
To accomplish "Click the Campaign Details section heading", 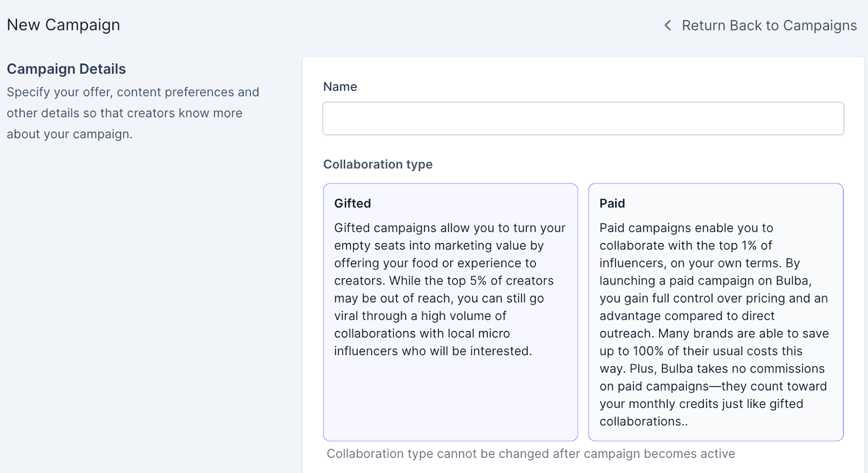I will (66, 69).
